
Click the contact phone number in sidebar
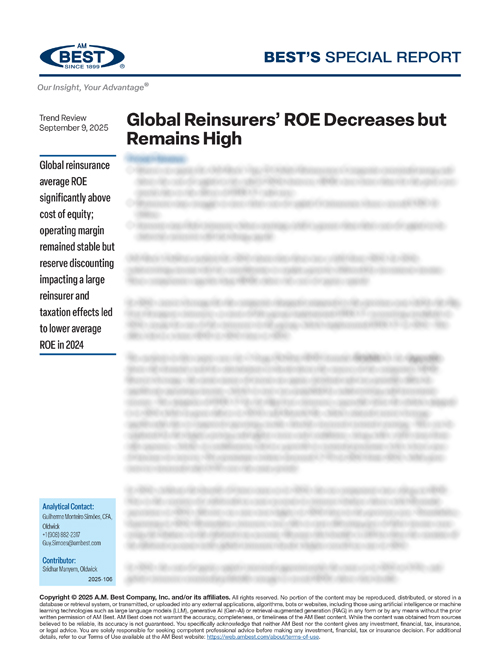click(x=61, y=534)
